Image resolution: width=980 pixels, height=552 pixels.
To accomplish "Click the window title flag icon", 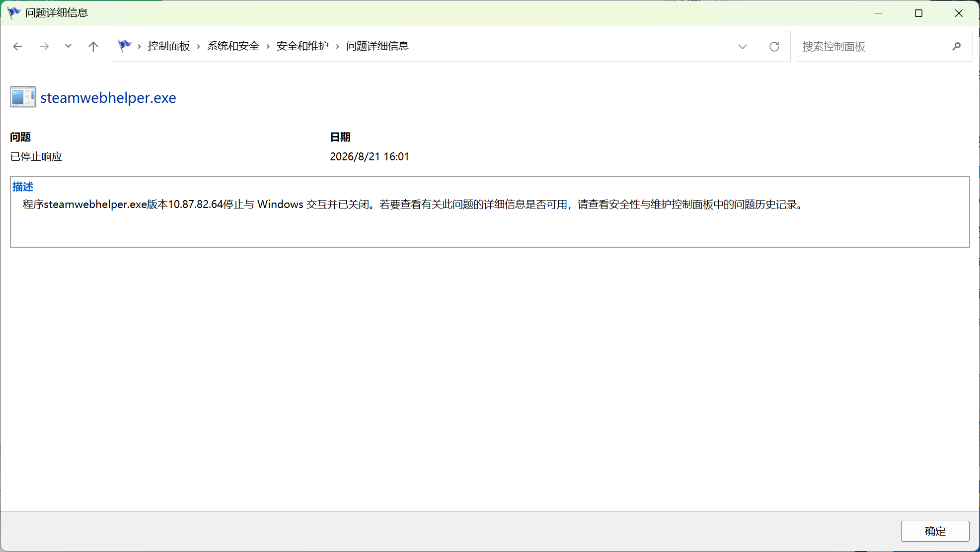I will [x=14, y=13].
